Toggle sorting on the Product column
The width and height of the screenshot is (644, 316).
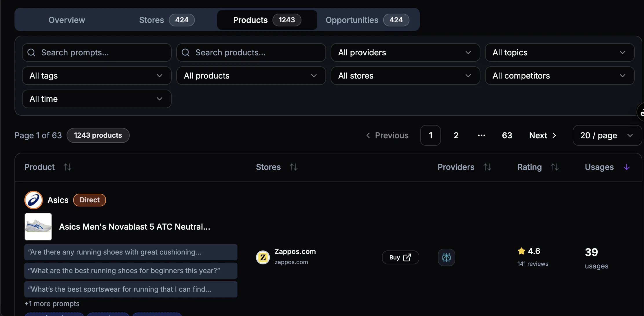click(x=67, y=167)
